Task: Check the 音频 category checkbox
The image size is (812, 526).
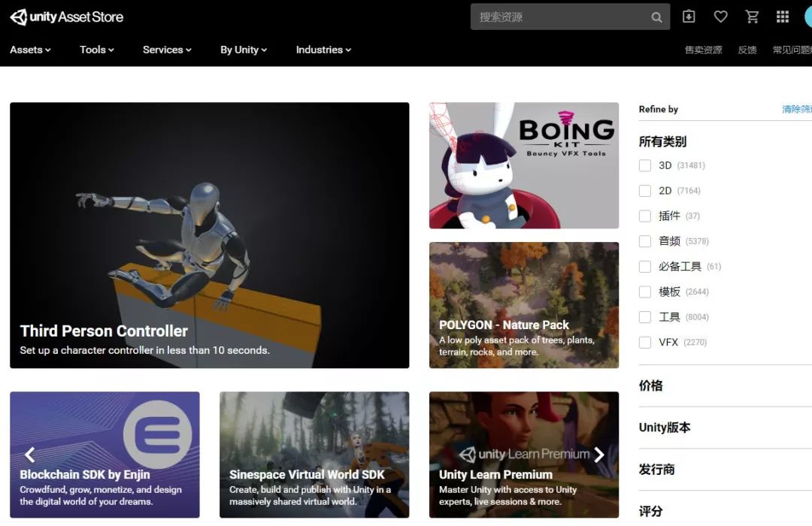Action: tap(645, 241)
